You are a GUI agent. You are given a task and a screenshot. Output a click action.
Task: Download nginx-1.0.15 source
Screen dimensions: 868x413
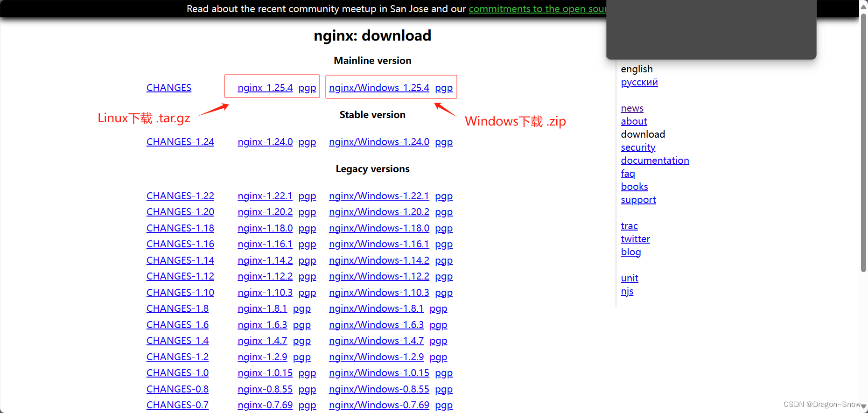pos(265,373)
